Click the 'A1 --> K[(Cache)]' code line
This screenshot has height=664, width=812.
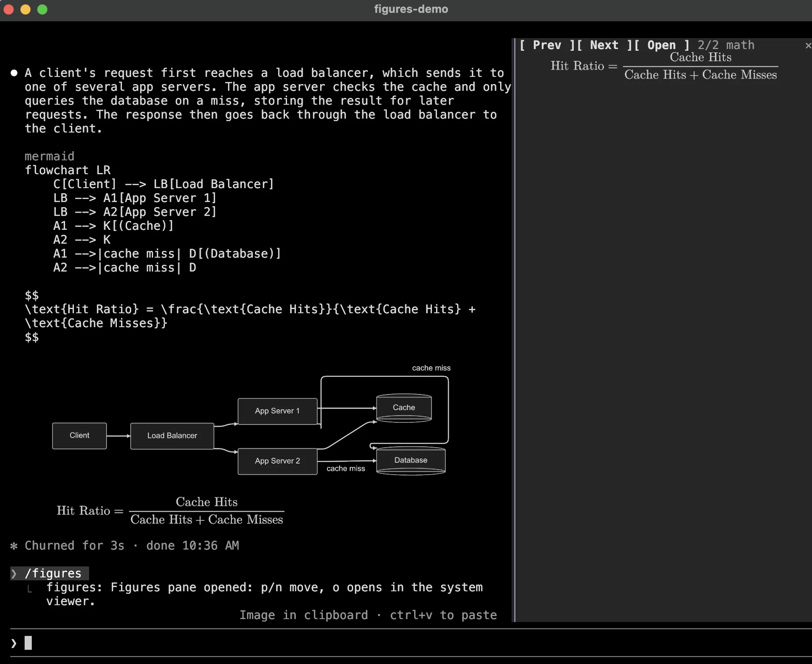pos(113,226)
